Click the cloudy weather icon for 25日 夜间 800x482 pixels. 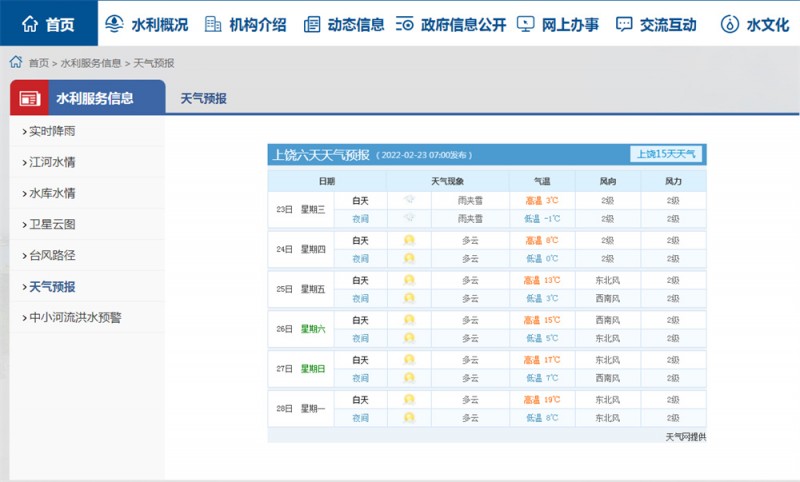409,298
